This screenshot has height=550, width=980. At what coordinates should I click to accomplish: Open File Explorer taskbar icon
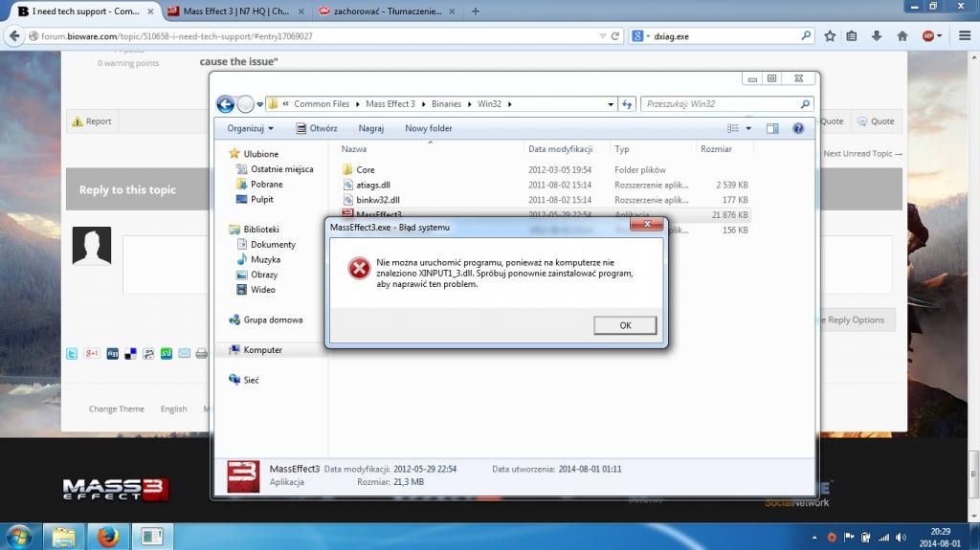[x=63, y=537]
